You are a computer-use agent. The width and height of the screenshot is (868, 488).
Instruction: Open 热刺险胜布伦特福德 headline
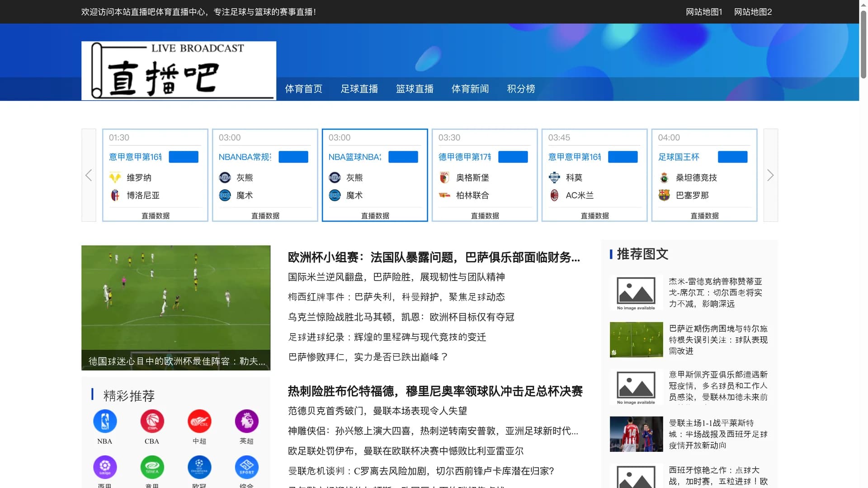[435, 391]
